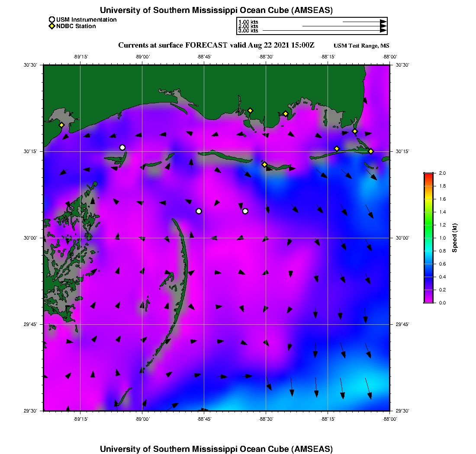Select the USM white circle marker just below 30°15'

(122, 147)
